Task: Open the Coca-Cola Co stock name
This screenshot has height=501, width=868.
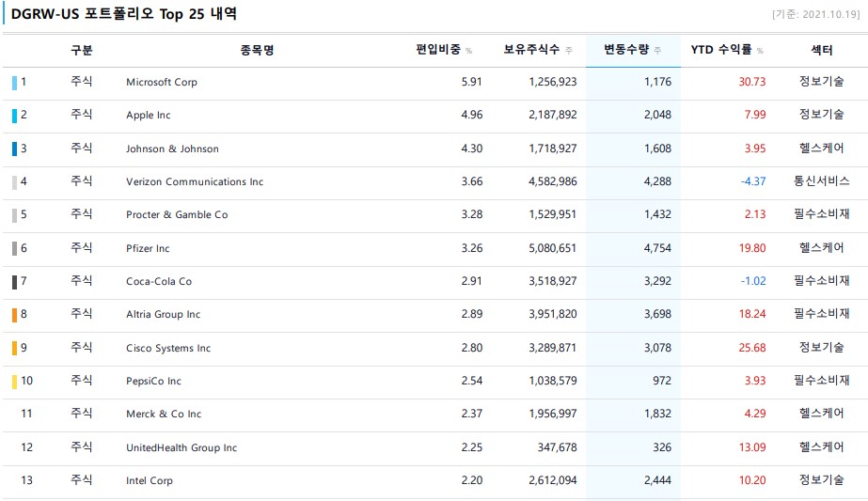Action: pyautogui.click(x=159, y=281)
